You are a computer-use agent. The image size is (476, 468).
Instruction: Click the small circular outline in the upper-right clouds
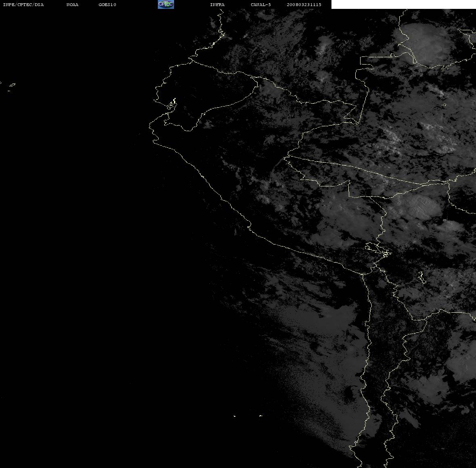tap(444, 105)
